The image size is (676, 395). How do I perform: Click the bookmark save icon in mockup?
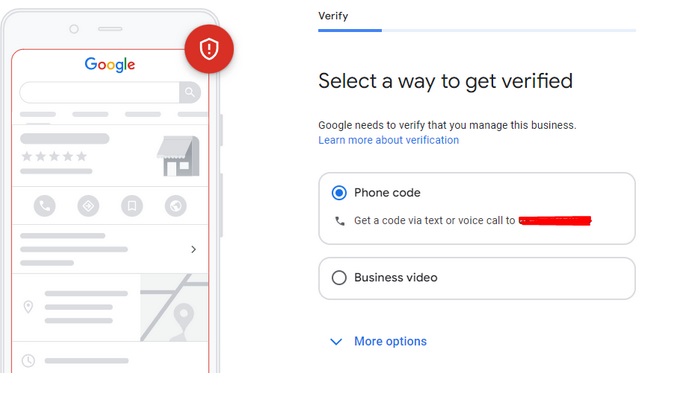[x=132, y=206]
